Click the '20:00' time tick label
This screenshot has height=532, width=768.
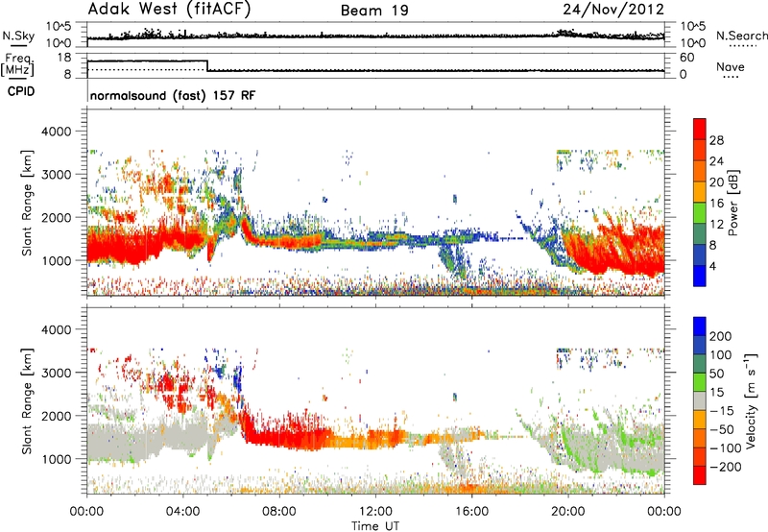click(x=568, y=512)
